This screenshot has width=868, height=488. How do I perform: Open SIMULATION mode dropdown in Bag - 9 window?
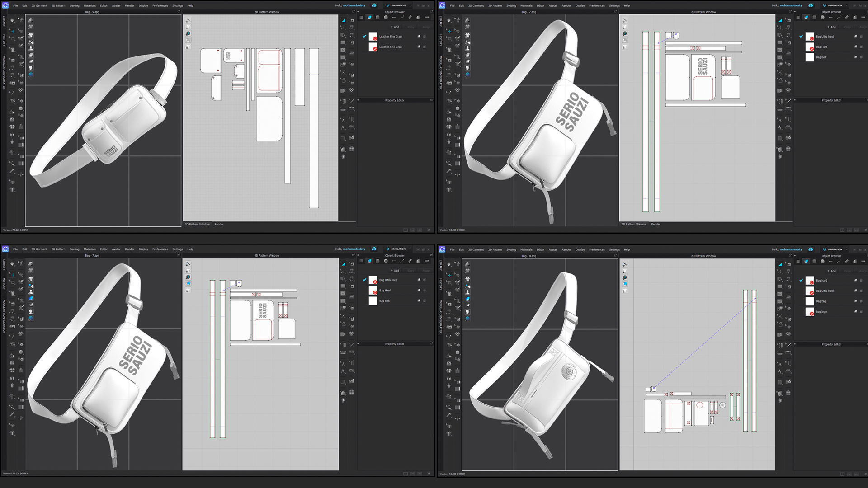(398, 5)
